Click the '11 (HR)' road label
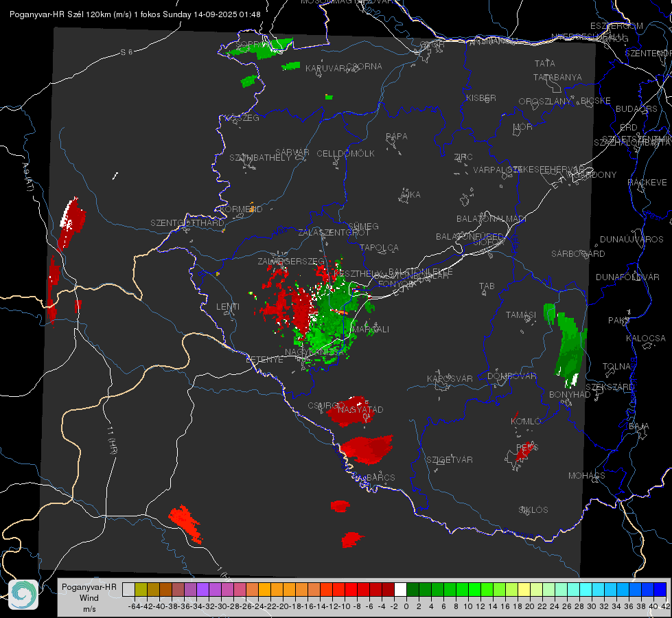Image resolution: width=672 pixels, height=618 pixels. (113, 440)
